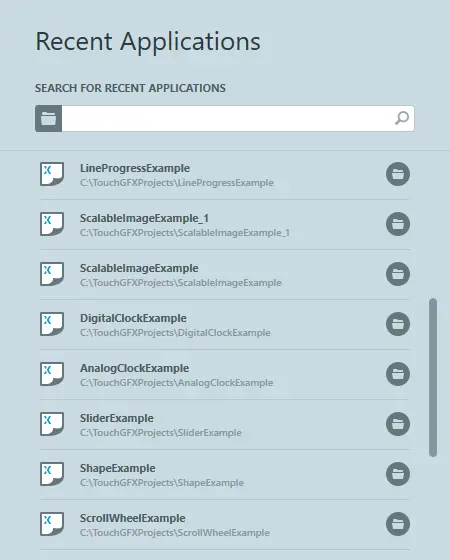Click the recent applications list scrollbar
The height and width of the screenshot is (560, 450).
pyautogui.click(x=433, y=378)
